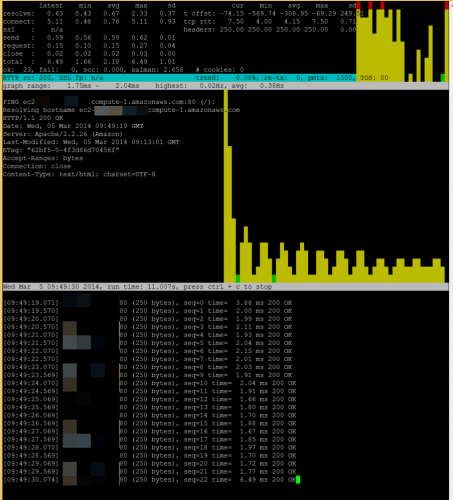Select the total: row in timing table

point(89,62)
